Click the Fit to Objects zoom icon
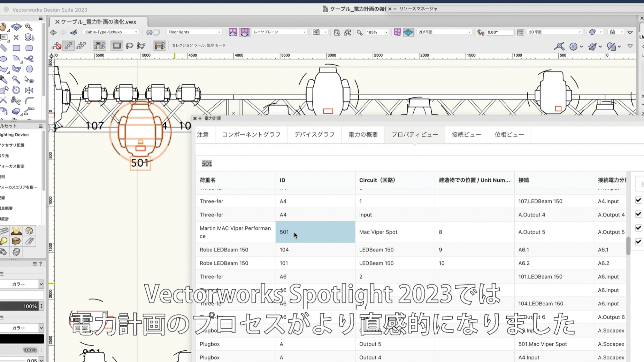The height and width of the screenshot is (362, 644). [x=347, y=32]
